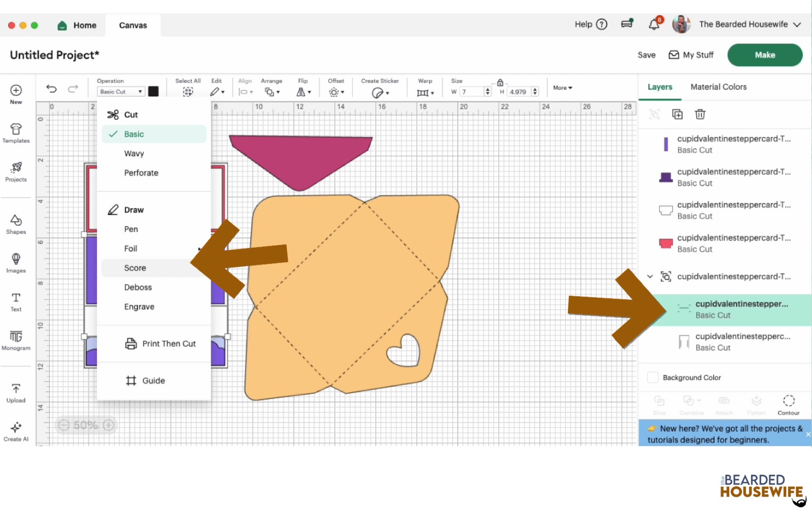Screen dimensions: 812x516
Task: Select the Shapes tool in sidebar
Action: pos(16,224)
